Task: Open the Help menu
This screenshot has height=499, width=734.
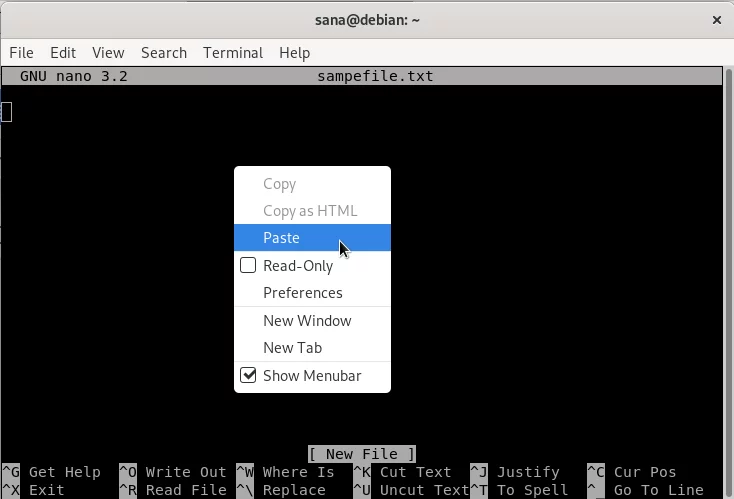Action: tap(294, 52)
